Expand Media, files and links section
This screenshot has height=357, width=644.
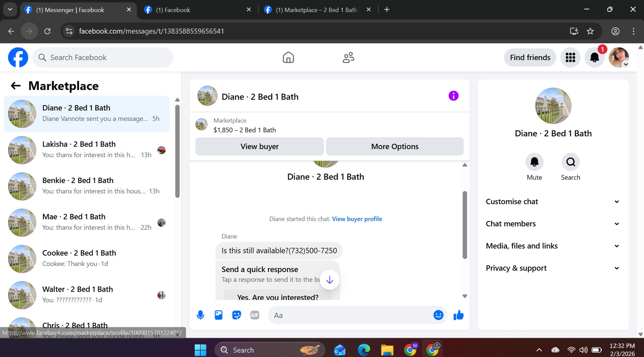[x=553, y=246]
